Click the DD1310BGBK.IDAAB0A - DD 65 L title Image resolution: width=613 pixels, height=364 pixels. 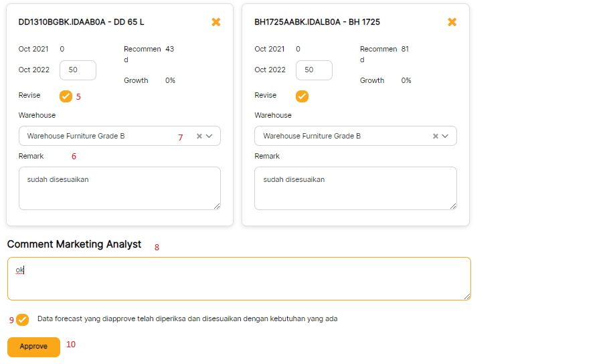point(82,22)
